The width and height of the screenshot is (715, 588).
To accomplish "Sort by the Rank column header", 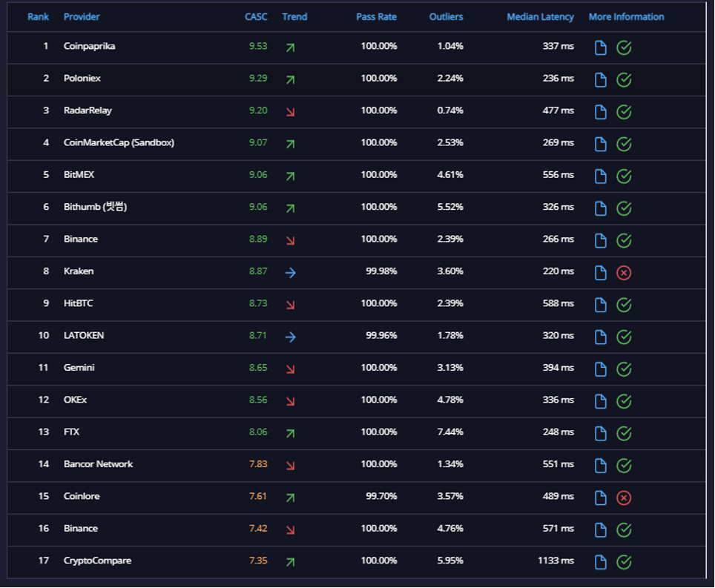I will [38, 17].
